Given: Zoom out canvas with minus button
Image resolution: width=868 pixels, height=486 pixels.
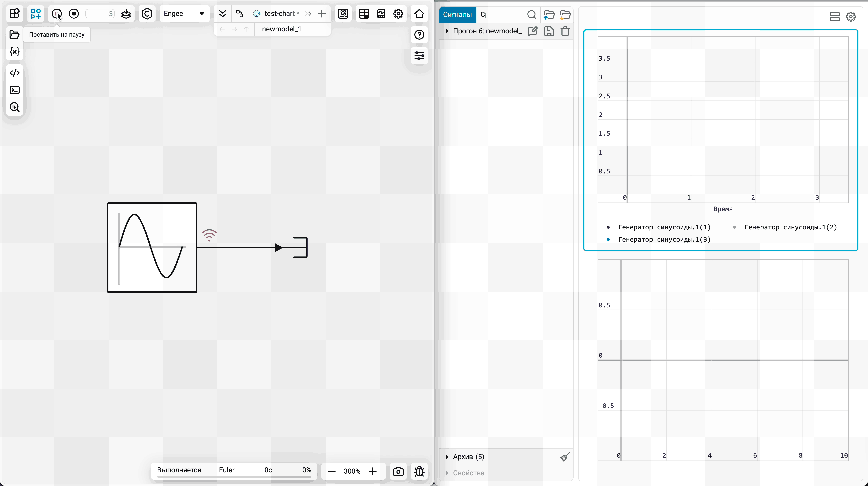Looking at the screenshot, I should (331, 471).
